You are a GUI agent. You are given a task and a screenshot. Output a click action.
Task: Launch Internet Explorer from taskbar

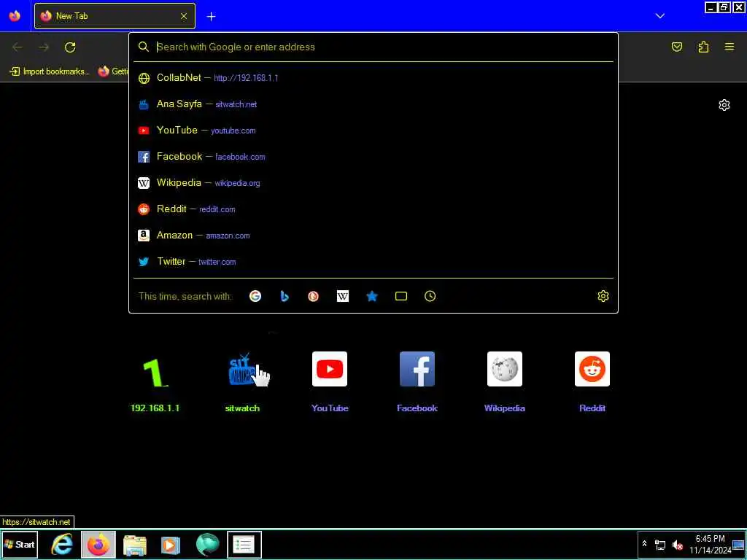(62, 544)
